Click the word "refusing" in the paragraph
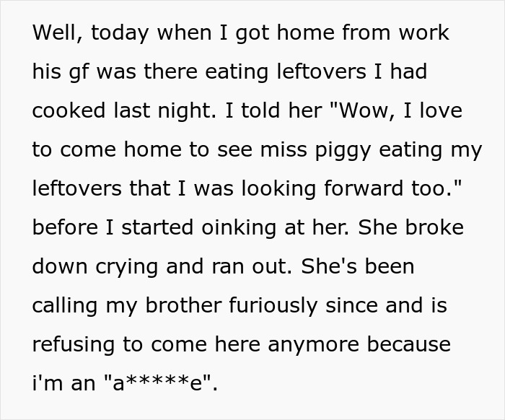505x420 pixels. (x=77, y=345)
